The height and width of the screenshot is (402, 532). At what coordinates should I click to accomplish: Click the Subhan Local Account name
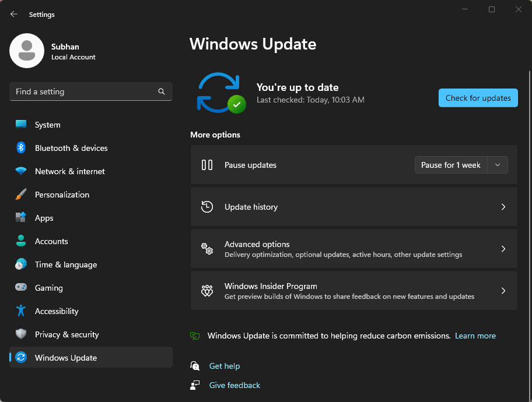(73, 51)
